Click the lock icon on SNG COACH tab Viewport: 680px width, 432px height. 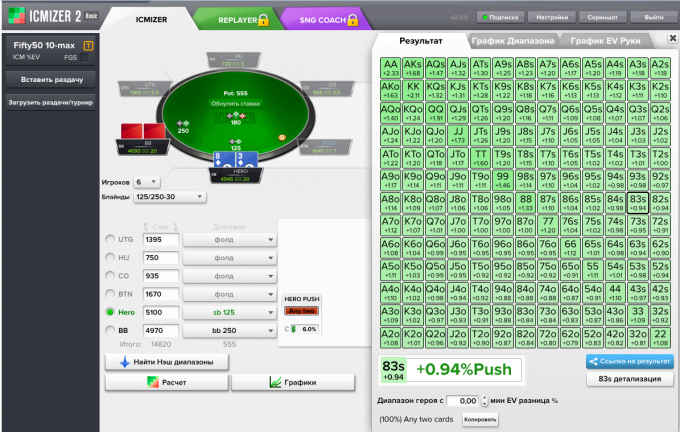(353, 20)
